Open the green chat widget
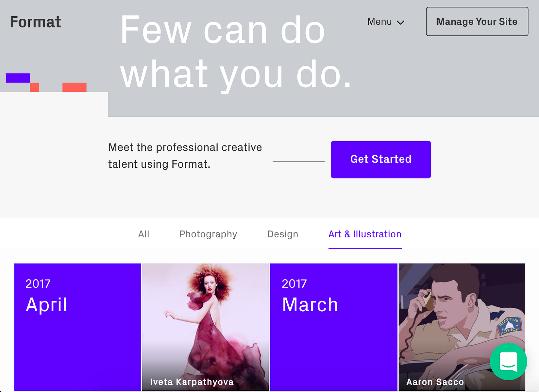Screen dimensions: 539x392 508,362
